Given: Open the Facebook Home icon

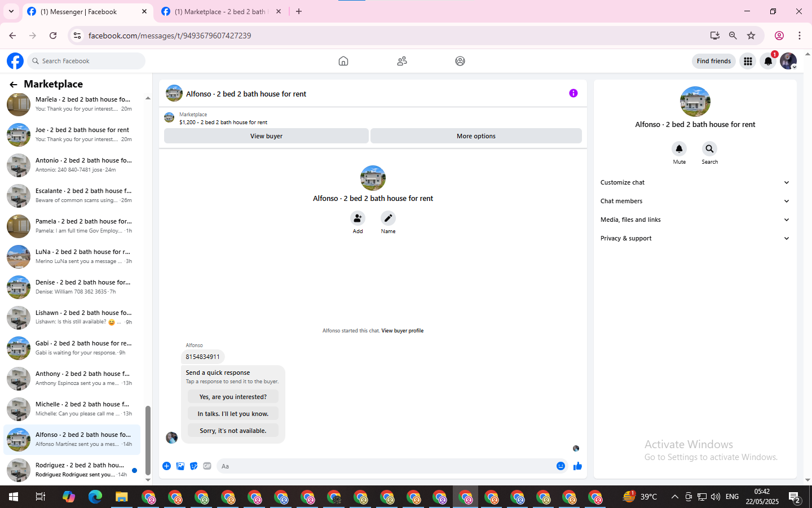Looking at the screenshot, I should click(343, 61).
